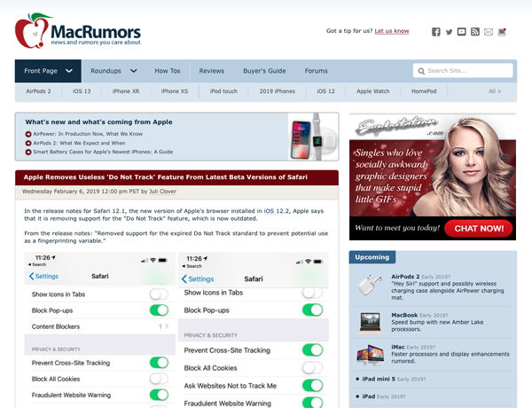The image size is (532, 408).
Task: Click the iMac image in Upcoming
Action: coord(370,355)
